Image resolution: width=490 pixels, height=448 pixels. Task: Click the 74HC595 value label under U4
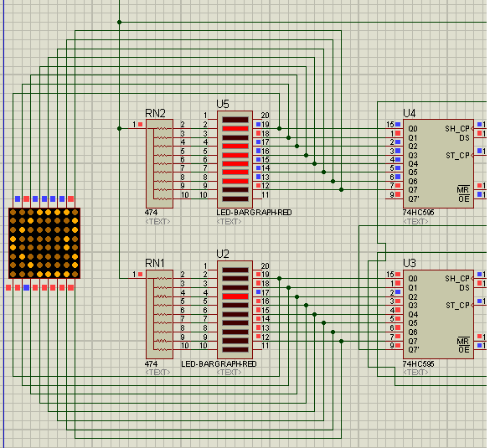click(419, 213)
